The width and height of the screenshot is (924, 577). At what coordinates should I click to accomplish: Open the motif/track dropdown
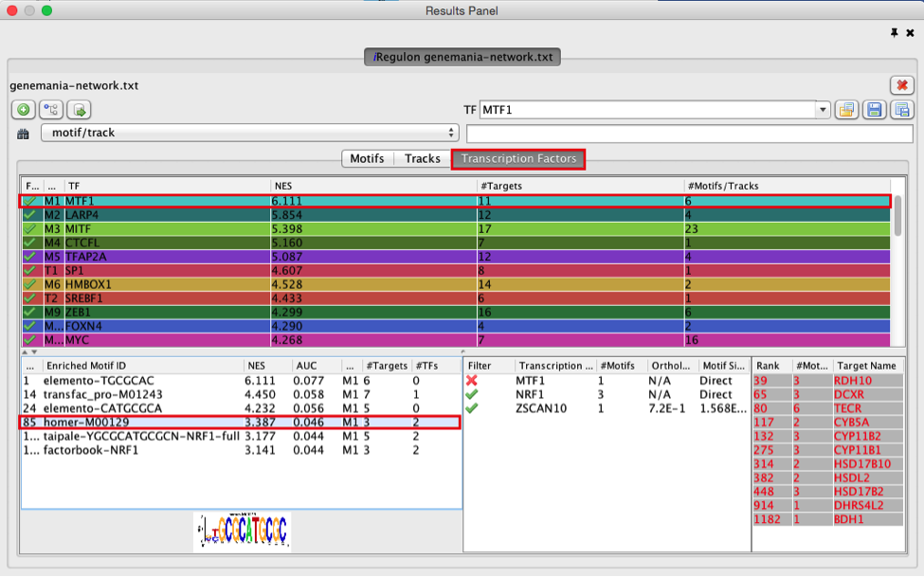250,133
